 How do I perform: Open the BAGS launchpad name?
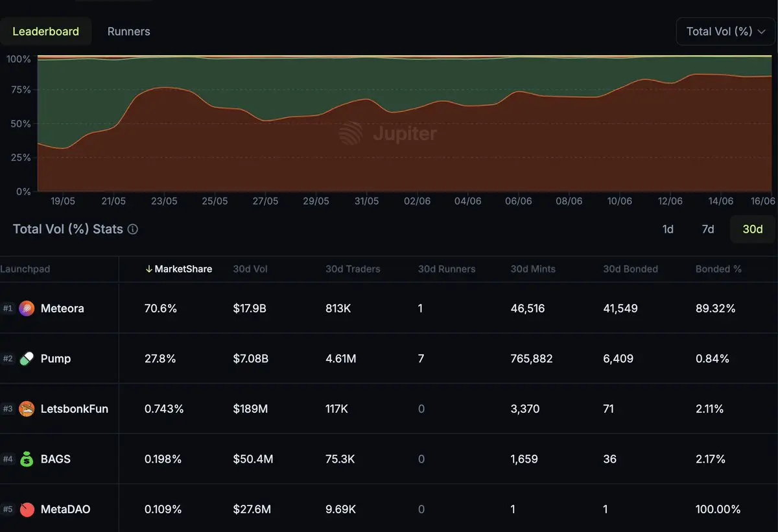tap(56, 459)
